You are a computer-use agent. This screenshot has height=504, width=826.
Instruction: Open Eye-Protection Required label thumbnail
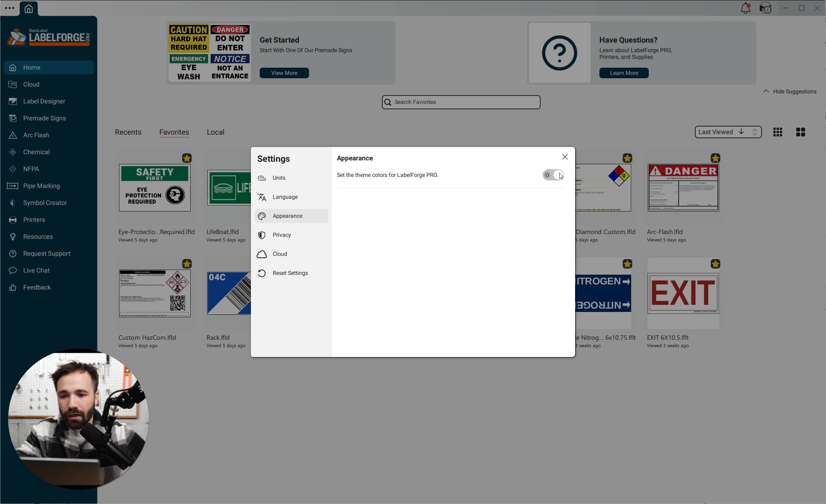[x=155, y=188]
